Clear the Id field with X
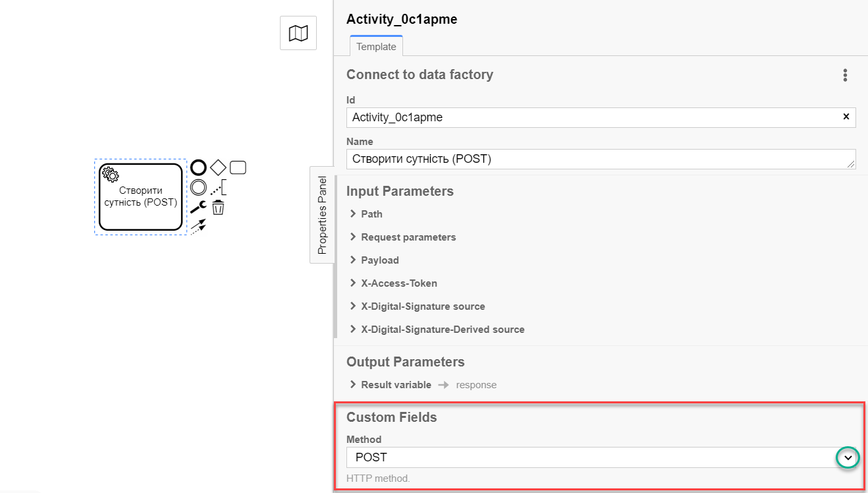This screenshot has width=868, height=493. (x=846, y=117)
